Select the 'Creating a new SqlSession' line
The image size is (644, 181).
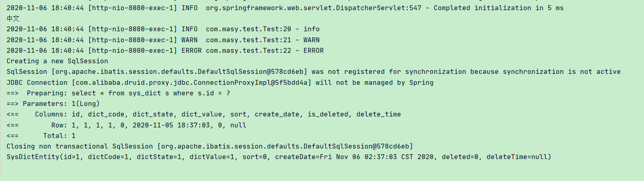(57, 61)
